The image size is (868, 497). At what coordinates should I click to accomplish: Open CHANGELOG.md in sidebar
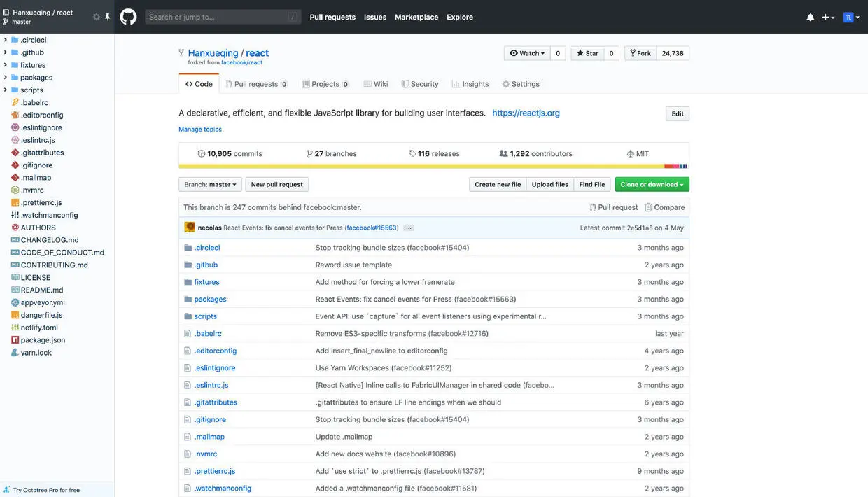(50, 240)
